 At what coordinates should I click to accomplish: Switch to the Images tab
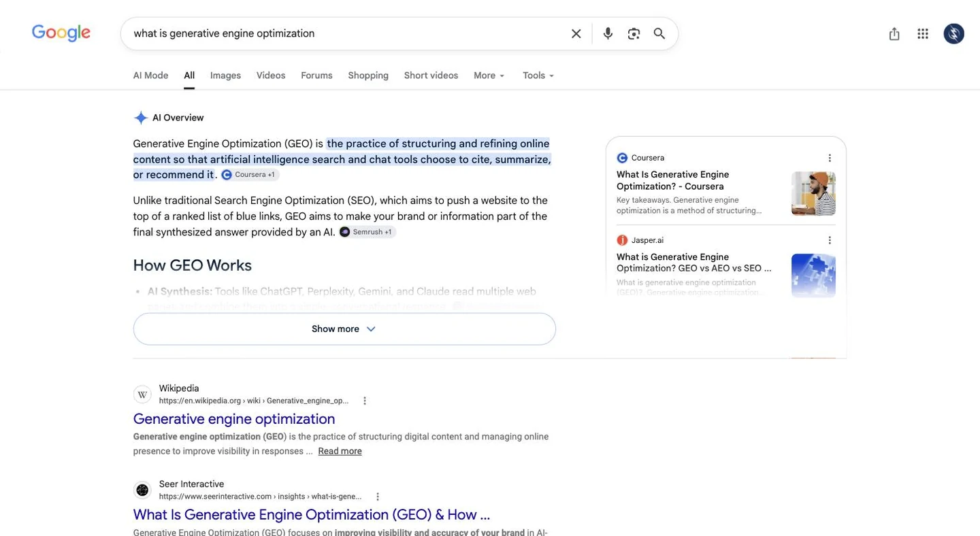click(225, 76)
